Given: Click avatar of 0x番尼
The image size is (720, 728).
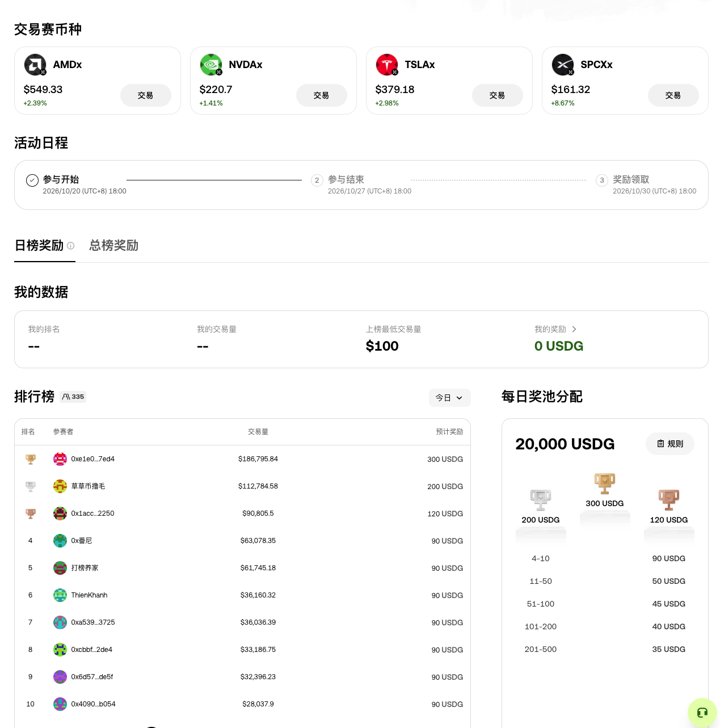Looking at the screenshot, I should pos(60,541).
